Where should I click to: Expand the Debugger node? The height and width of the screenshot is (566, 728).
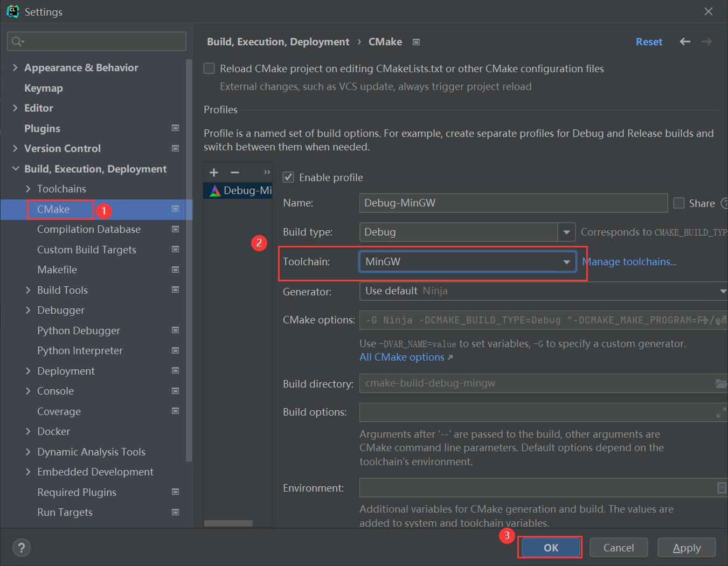coord(28,310)
